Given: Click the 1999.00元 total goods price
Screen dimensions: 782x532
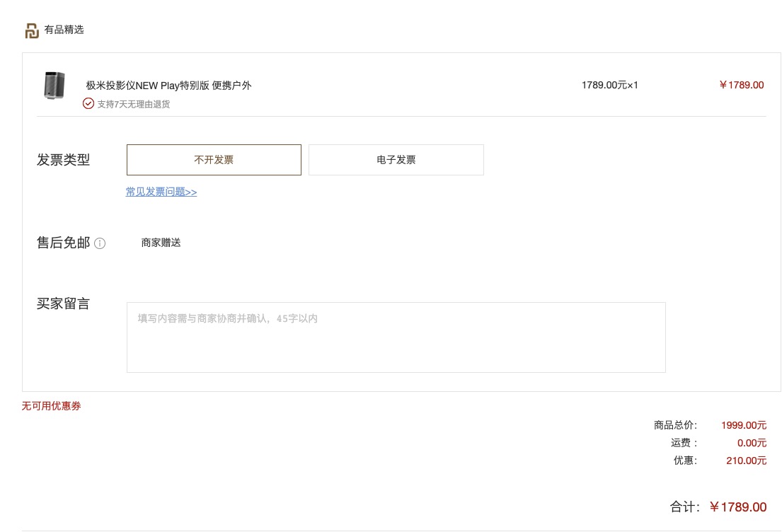Looking at the screenshot, I should pyautogui.click(x=744, y=425).
